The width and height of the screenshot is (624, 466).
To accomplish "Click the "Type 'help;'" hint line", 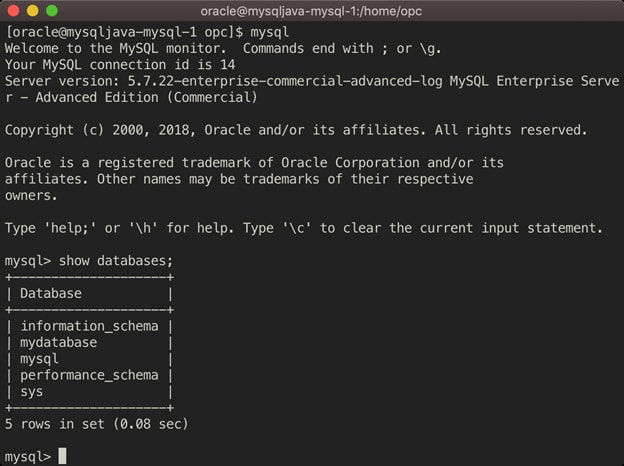I will pos(304,228).
